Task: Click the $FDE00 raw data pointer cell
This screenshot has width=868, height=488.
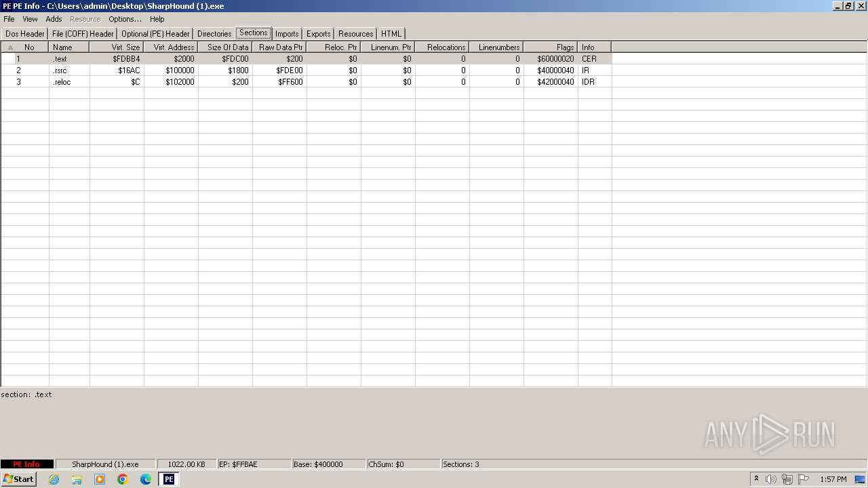Action: (279, 70)
